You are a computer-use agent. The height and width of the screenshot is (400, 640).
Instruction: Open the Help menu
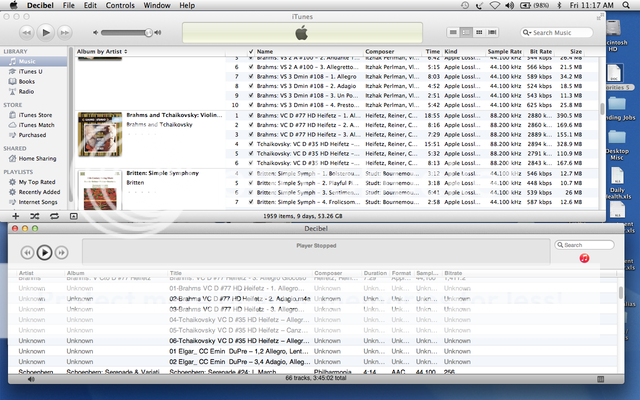point(187,5)
